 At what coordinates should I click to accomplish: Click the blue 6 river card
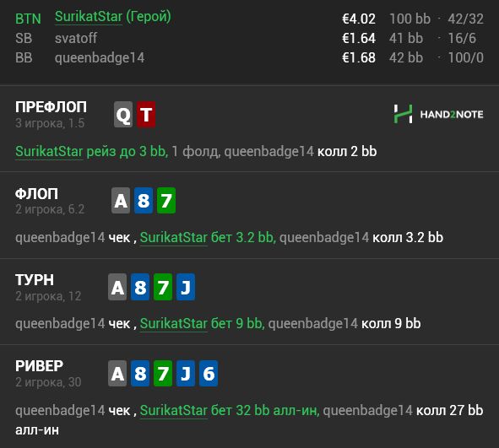(209, 373)
